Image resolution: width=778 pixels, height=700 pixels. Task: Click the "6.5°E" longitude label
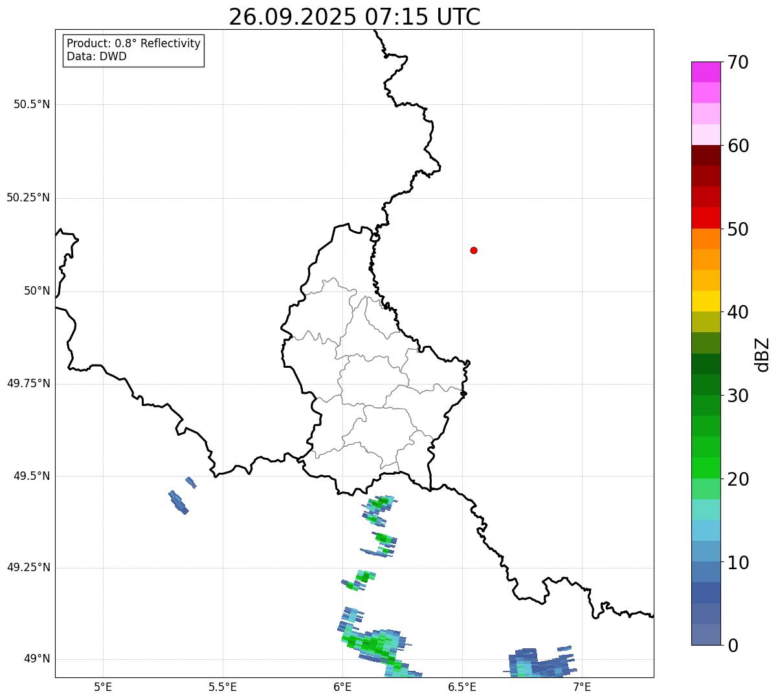(462, 686)
